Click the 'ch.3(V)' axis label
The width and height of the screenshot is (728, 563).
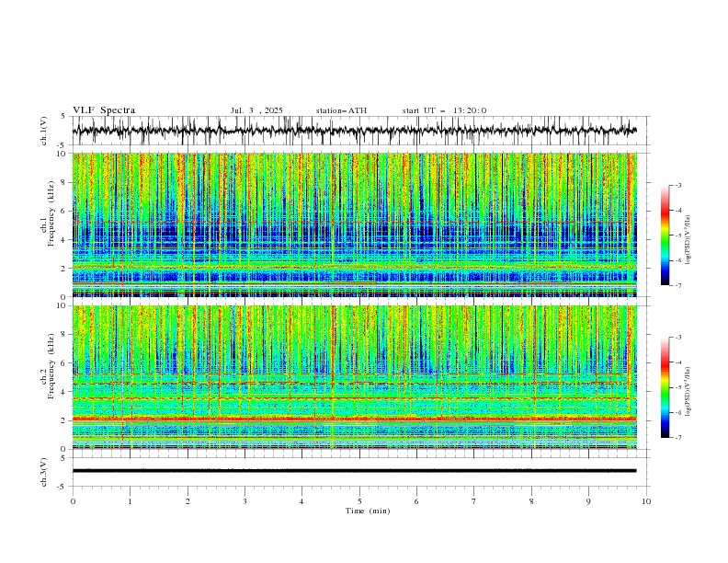pos(44,472)
